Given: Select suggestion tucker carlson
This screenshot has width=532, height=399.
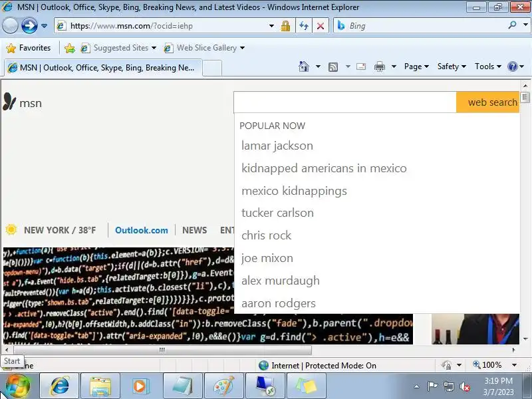Looking at the screenshot, I should click(277, 213).
